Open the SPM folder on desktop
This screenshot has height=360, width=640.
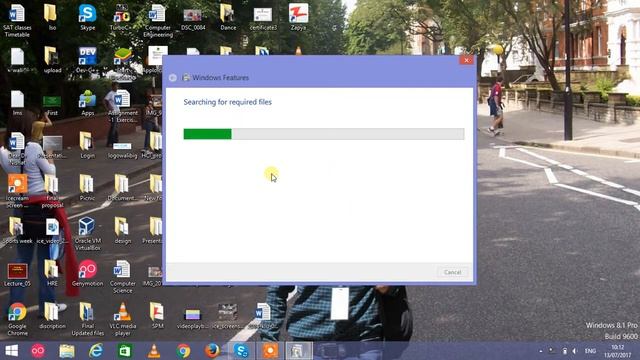157,316
